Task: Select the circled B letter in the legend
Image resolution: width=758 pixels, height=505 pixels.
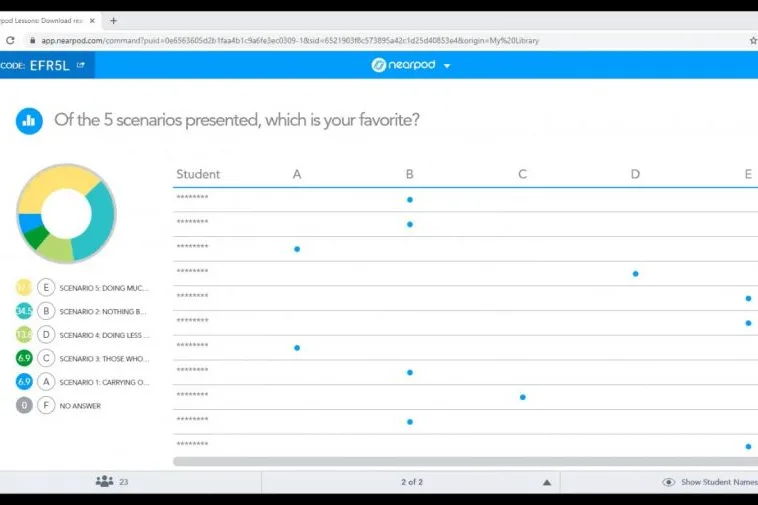Action: [46, 311]
